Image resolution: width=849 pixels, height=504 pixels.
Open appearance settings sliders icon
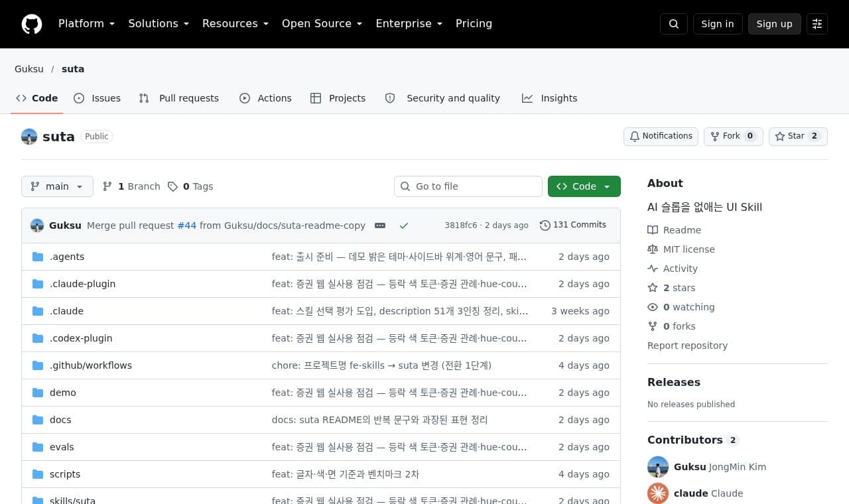817,24
